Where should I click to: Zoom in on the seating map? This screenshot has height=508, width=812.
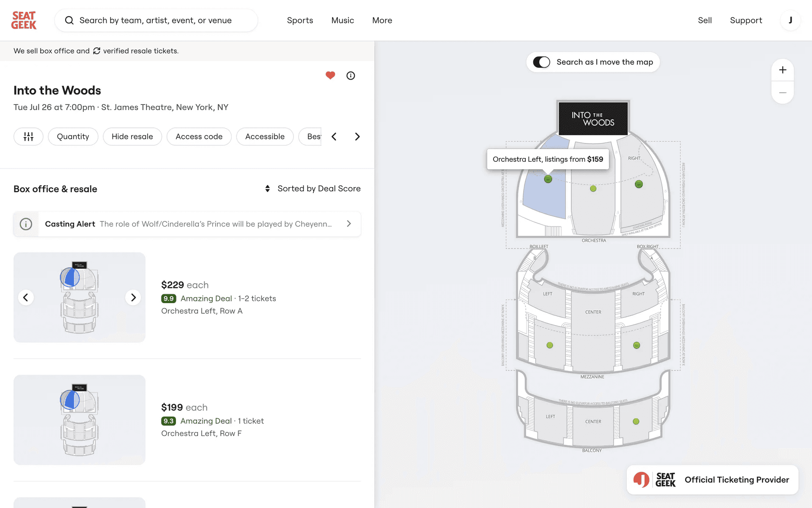point(782,70)
